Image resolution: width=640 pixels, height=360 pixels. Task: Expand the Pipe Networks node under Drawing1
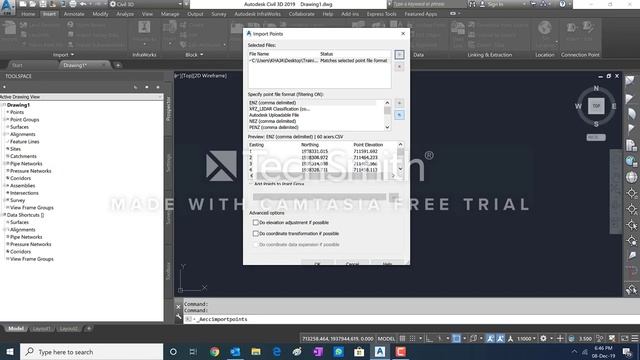[x=5, y=164]
